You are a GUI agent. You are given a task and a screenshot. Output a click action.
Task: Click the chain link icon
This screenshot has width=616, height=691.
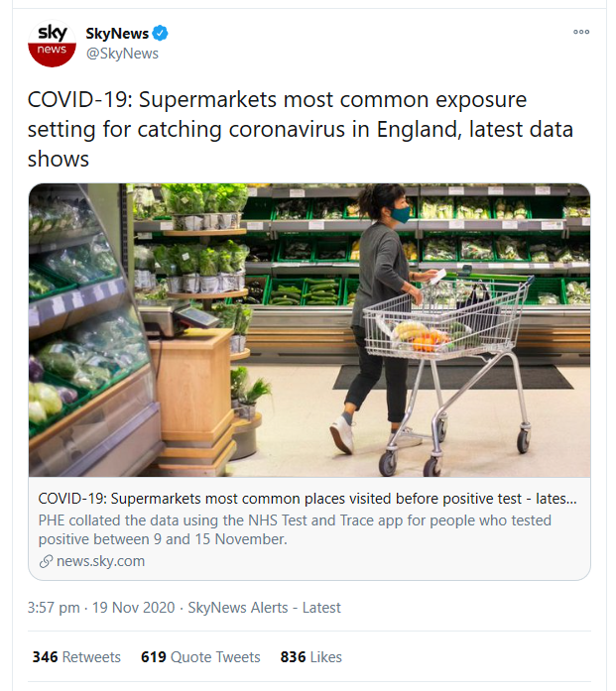(46, 561)
